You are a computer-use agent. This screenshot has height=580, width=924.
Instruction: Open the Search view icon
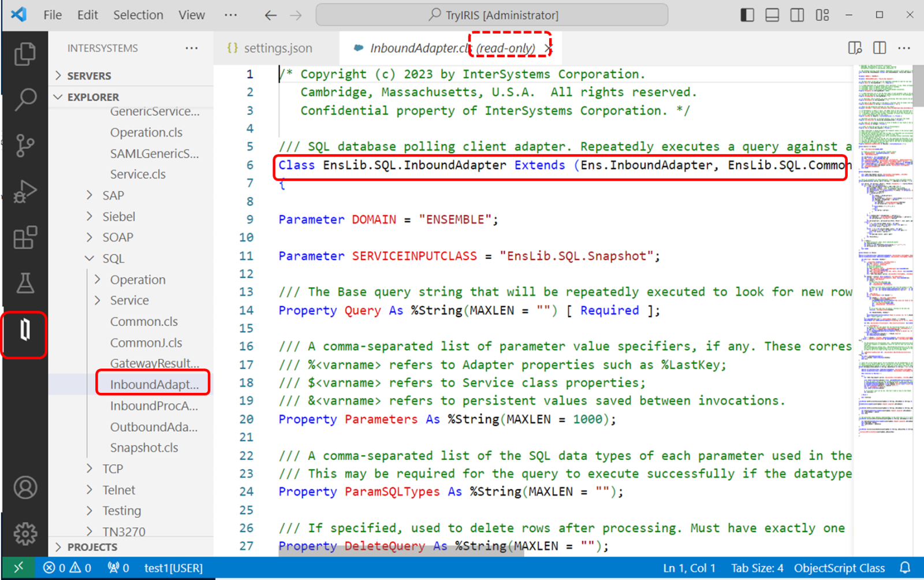click(x=25, y=99)
